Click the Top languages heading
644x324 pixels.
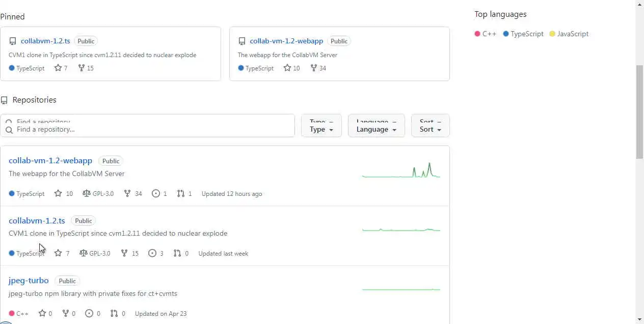click(500, 14)
